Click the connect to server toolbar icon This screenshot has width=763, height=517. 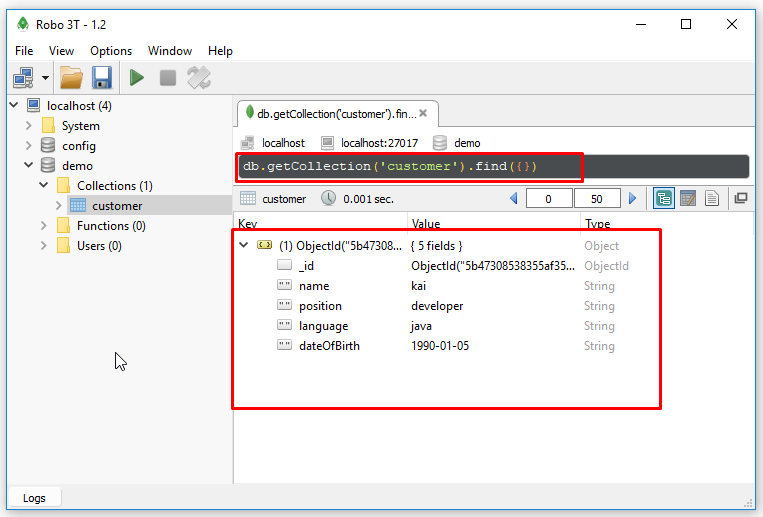(x=23, y=78)
